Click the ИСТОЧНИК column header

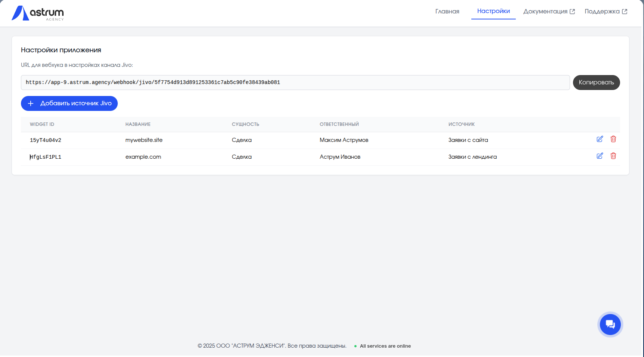pyautogui.click(x=462, y=124)
